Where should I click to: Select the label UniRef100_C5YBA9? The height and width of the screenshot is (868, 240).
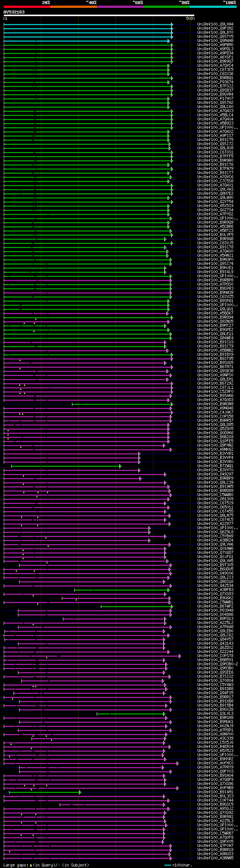(x=215, y=536)
